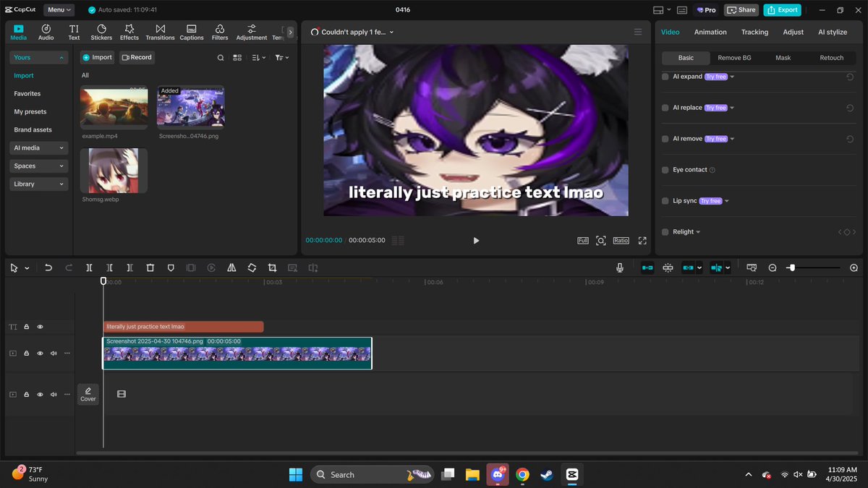The height and width of the screenshot is (488, 868).
Task: Click the Import button
Action: coord(97,57)
